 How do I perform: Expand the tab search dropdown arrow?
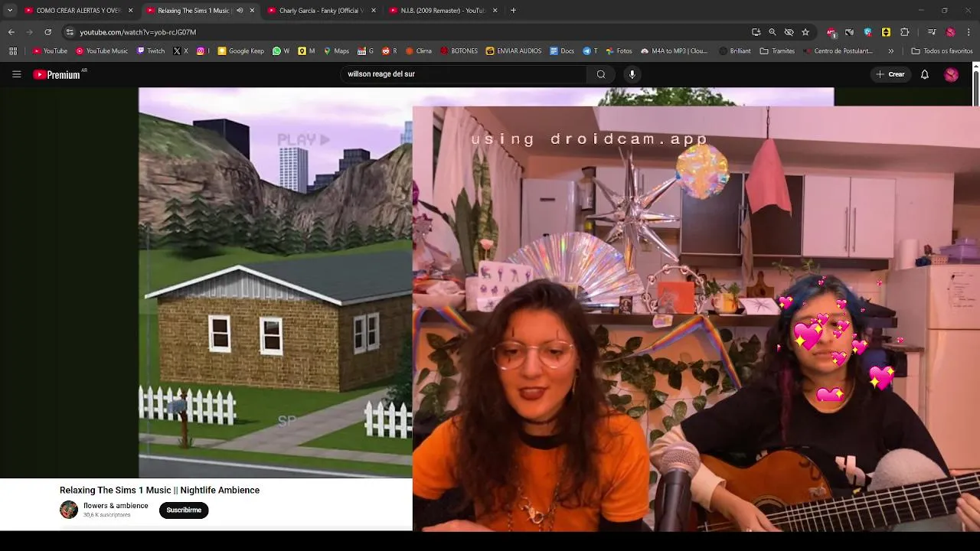click(x=9, y=11)
